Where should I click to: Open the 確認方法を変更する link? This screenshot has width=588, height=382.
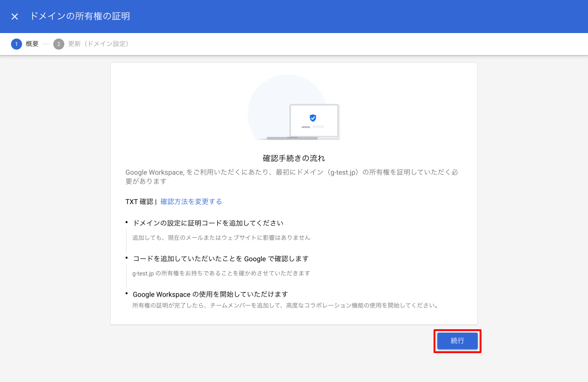(x=191, y=202)
